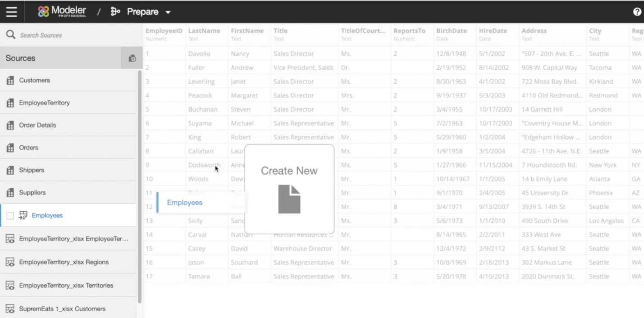Open the Prepare dropdown arrow

click(168, 12)
